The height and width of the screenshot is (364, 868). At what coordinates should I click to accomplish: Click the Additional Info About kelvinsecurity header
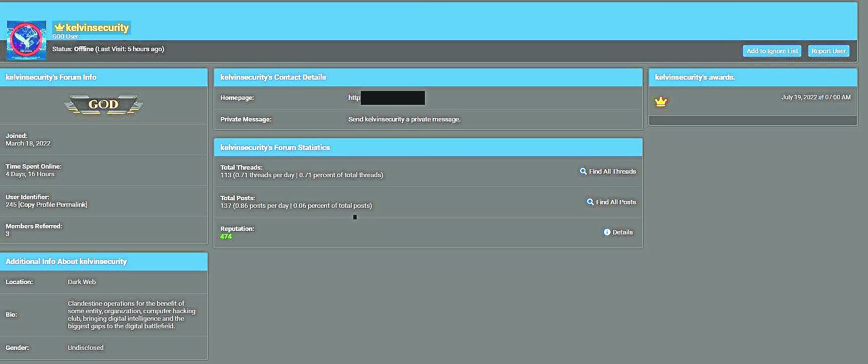[66, 262]
